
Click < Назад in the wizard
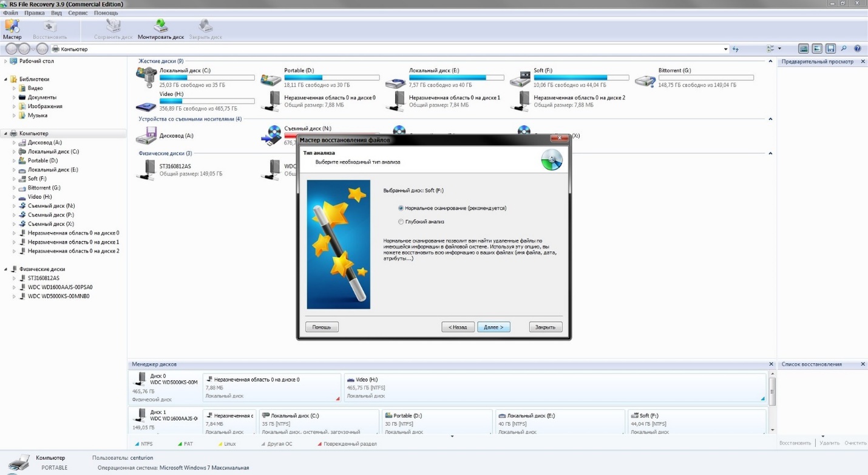pyautogui.click(x=458, y=327)
